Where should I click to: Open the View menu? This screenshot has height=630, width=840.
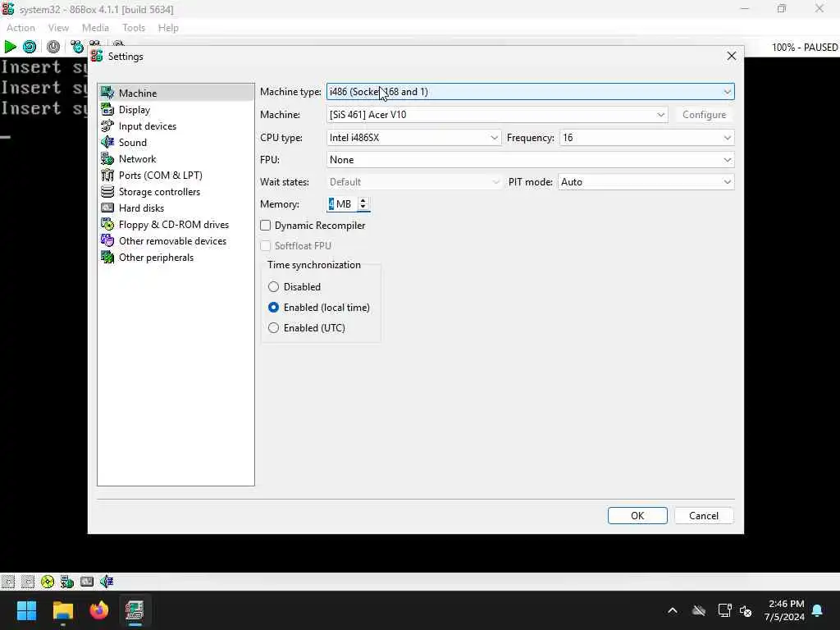coord(58,28)
